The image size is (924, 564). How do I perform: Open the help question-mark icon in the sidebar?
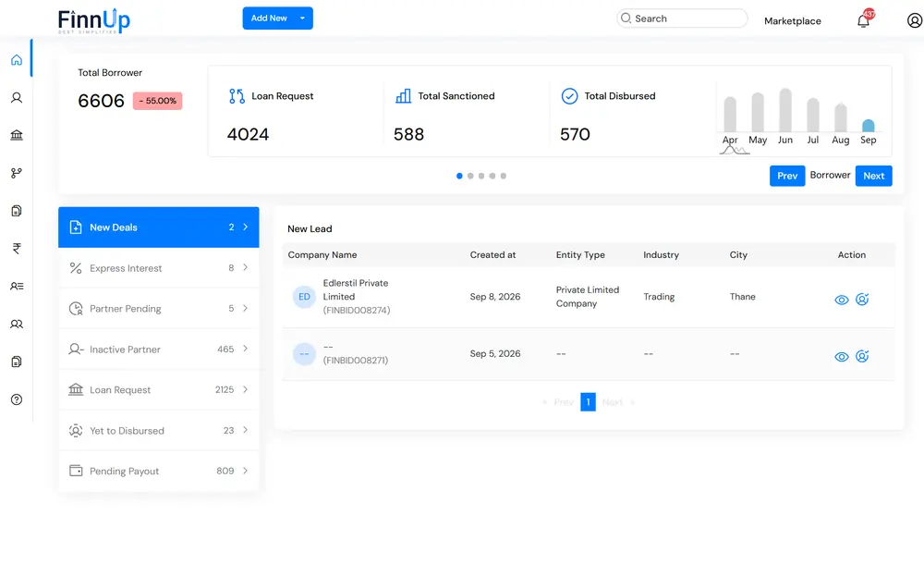[x=17, y=399]
